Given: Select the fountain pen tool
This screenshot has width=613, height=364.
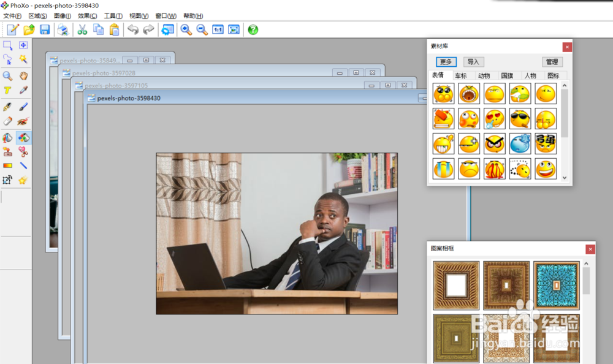Looking at the screenshot, I should click(7, 107).
